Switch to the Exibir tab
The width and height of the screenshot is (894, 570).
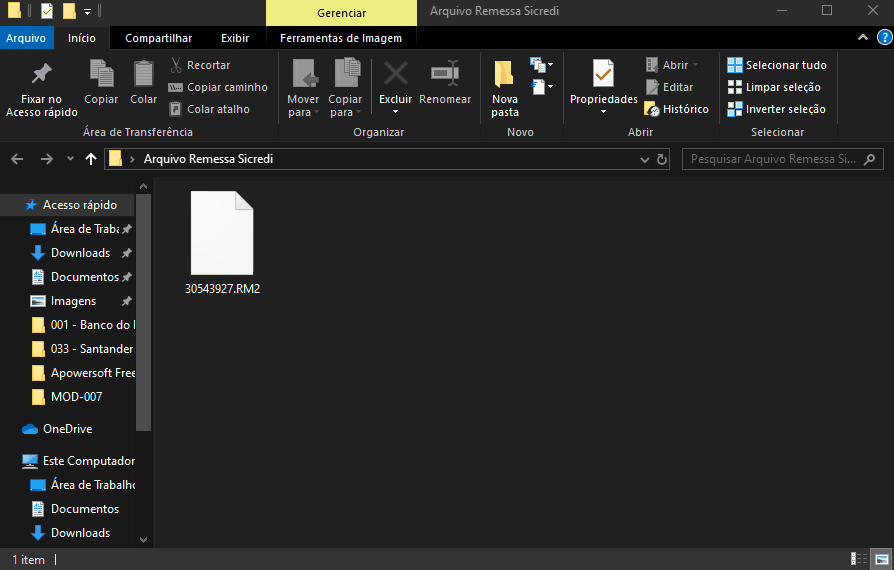pyautogui.click(x=235, y=38)
